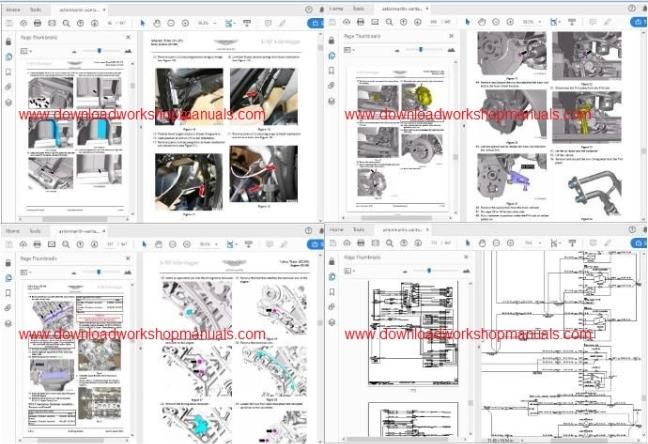Click the lock icon in top-right window sidebar
Screen dimensions: 648x444
[332, 40]
